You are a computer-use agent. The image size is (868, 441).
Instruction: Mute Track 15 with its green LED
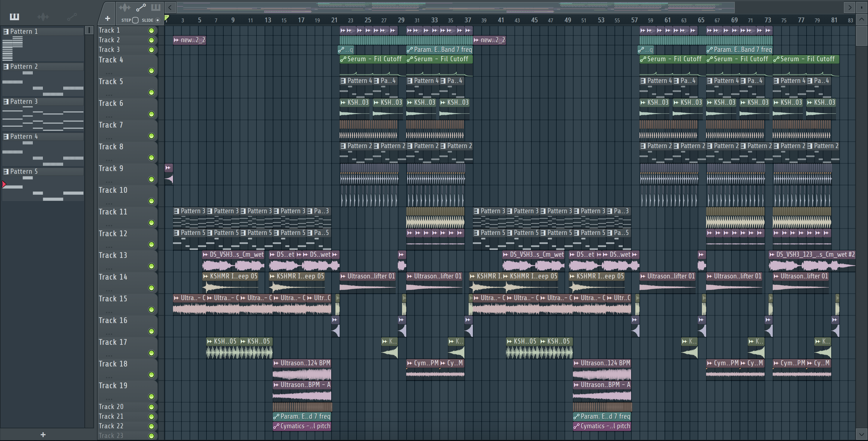(151, 309)
